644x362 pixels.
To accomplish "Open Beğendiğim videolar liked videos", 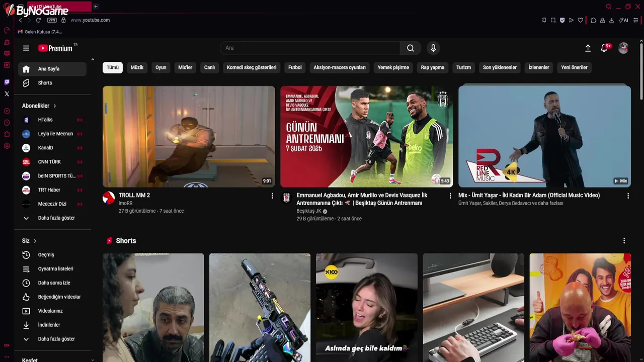I will coord(52,297).
